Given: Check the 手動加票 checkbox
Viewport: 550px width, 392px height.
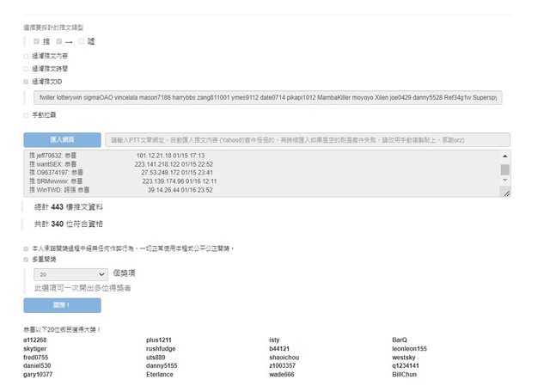Looking at the screenshot, I should coord(26,114).
